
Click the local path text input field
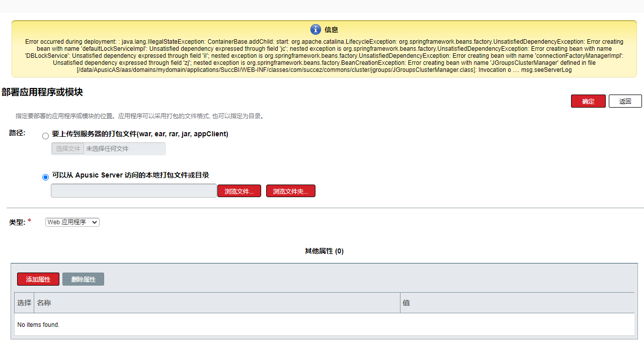(133, 191)
